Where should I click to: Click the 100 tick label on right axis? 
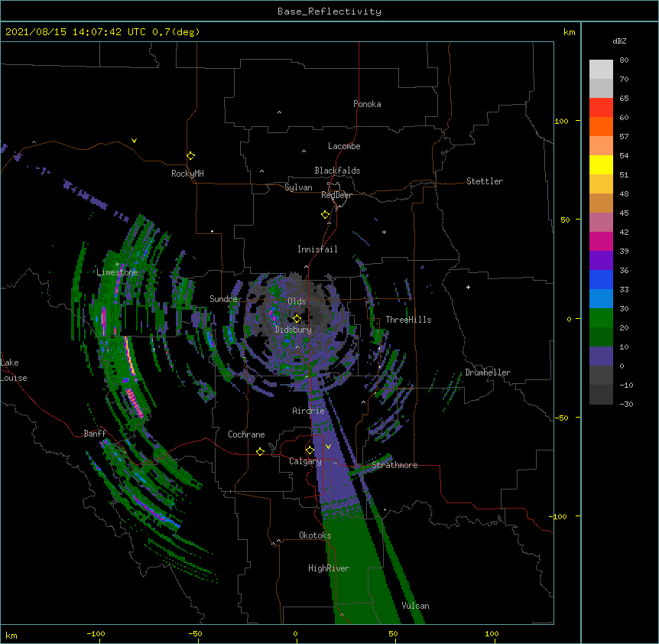point(561,121)
